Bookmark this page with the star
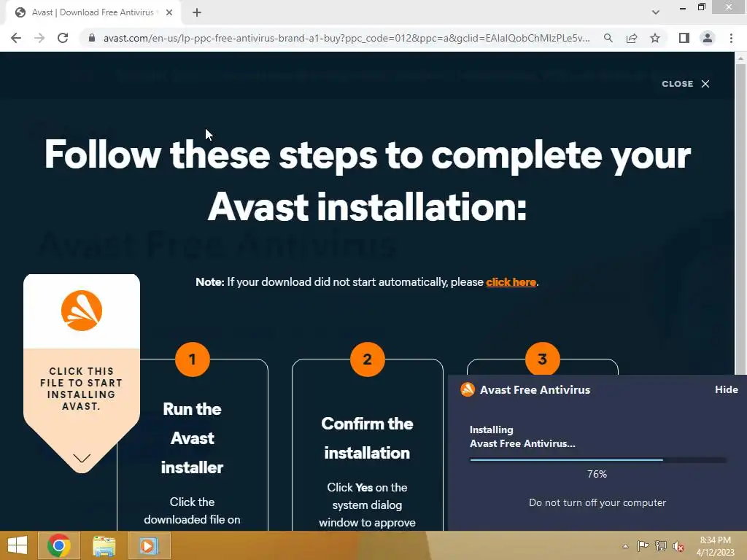 pos(655,38)
